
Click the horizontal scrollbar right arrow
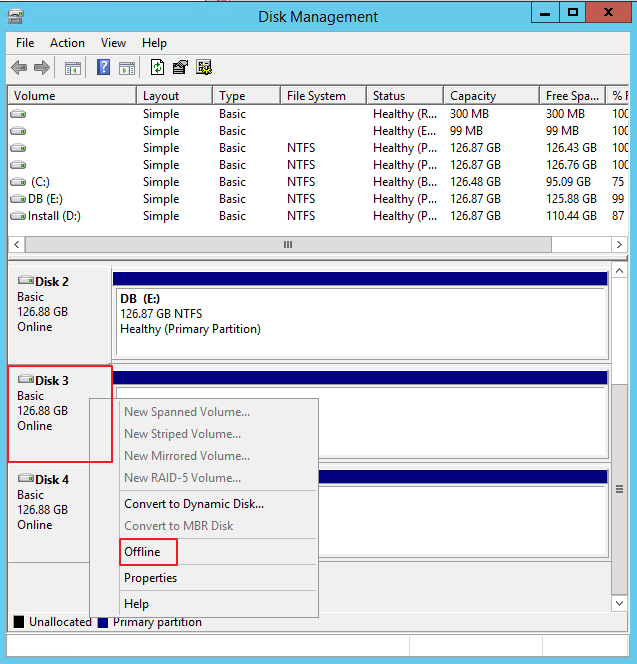pyautogui.click(x=619, y=244)
